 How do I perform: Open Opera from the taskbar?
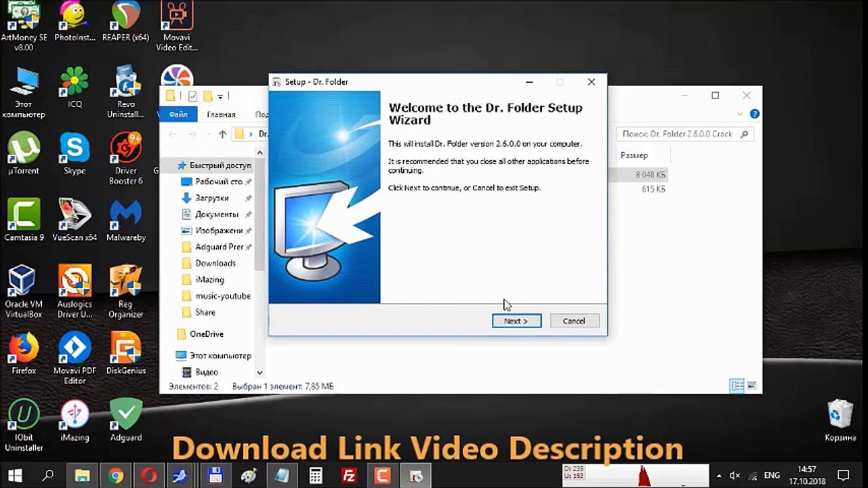coord(148,475)
